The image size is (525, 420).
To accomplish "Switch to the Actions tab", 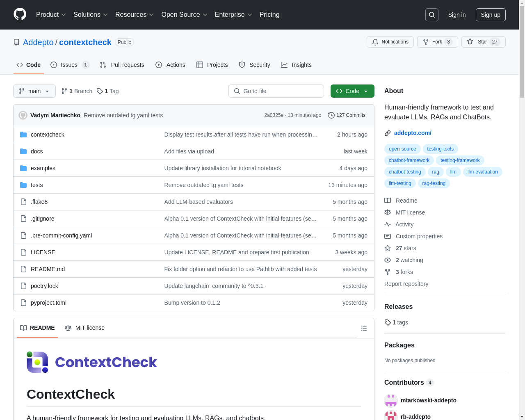I will click(x=170, y=65).
